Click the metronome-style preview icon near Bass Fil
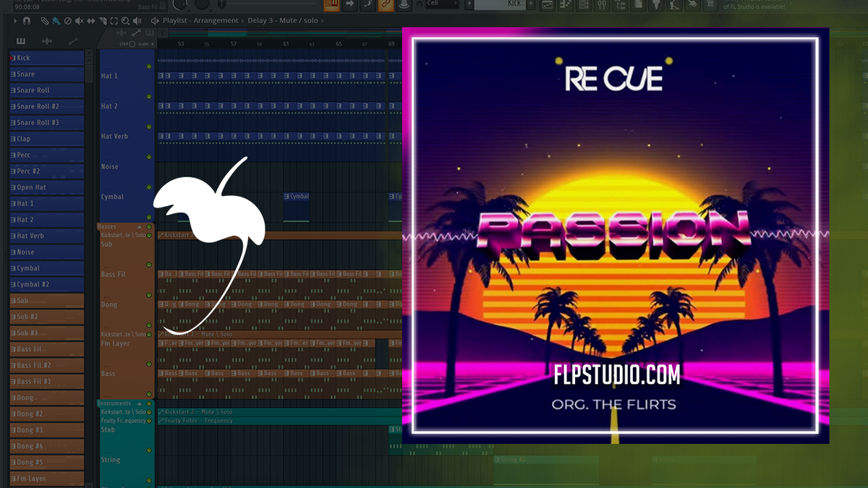 coord(163,6)
